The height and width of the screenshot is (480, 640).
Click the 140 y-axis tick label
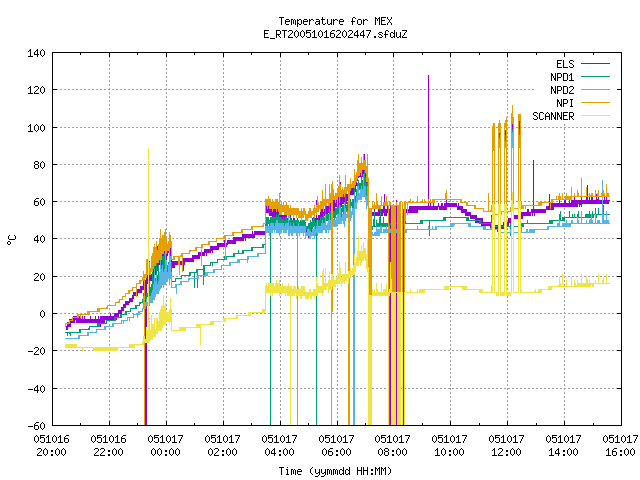pyautogui.click(x=36, y=53)
